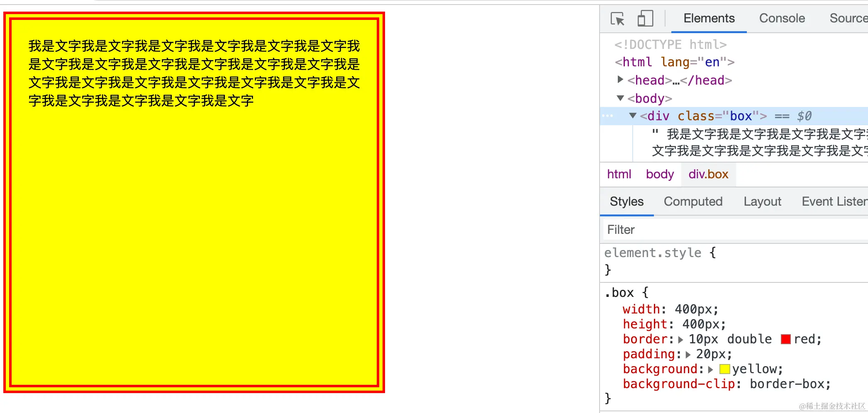The height and width of the screenshot is (413, 868).
Task: Select the text node inside div.box
Action: click(759, 142)
